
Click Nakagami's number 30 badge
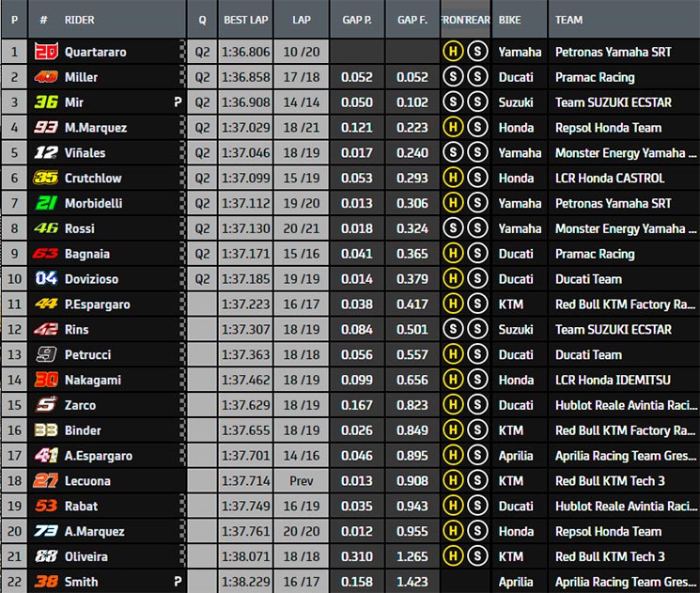click(x=46, y=380)
